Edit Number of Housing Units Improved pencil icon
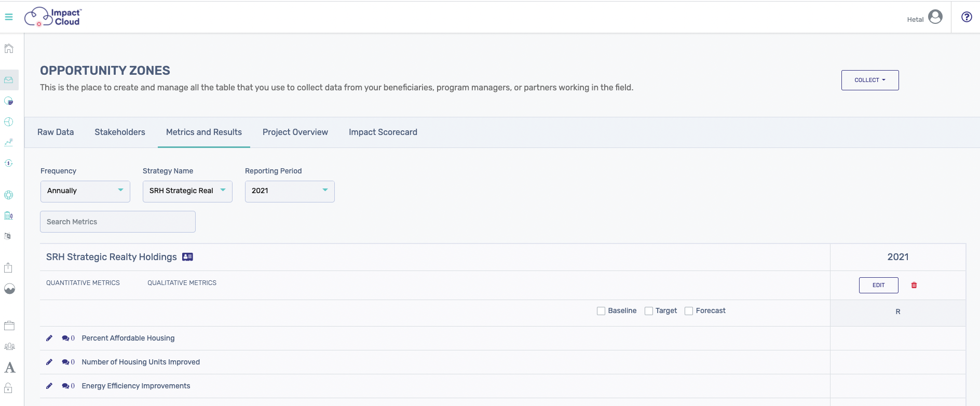The height and width of the screenshot is (406, 980). pos(49,362)
